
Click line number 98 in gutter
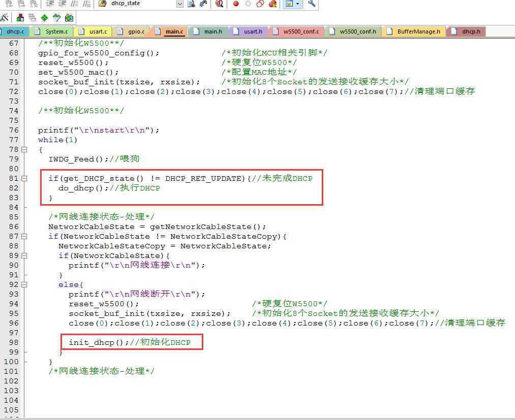coord(14,342)
